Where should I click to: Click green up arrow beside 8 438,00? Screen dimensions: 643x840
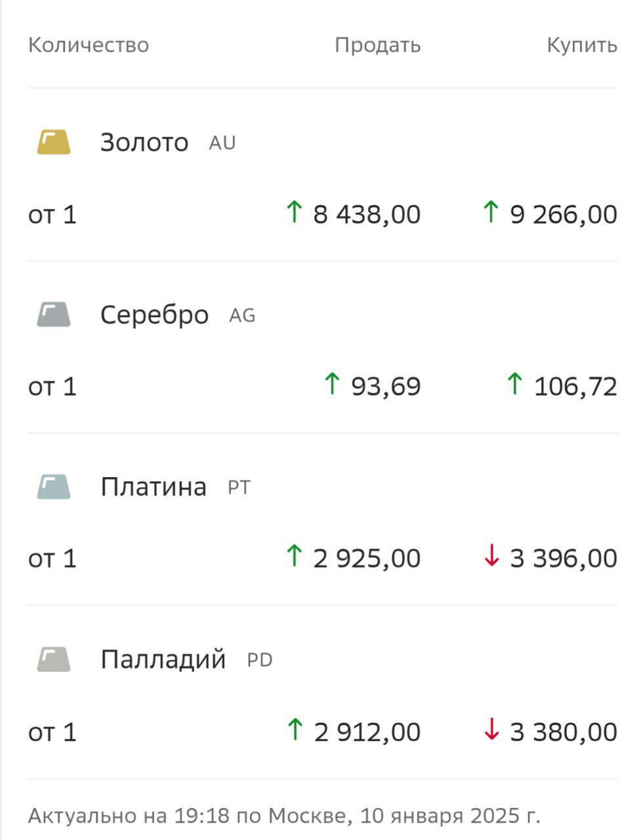pos(294,212)
